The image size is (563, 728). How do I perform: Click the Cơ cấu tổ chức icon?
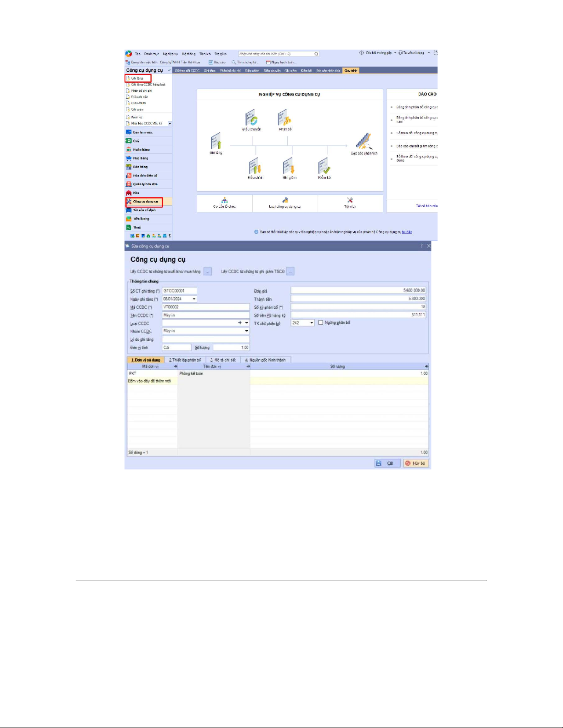224,200
